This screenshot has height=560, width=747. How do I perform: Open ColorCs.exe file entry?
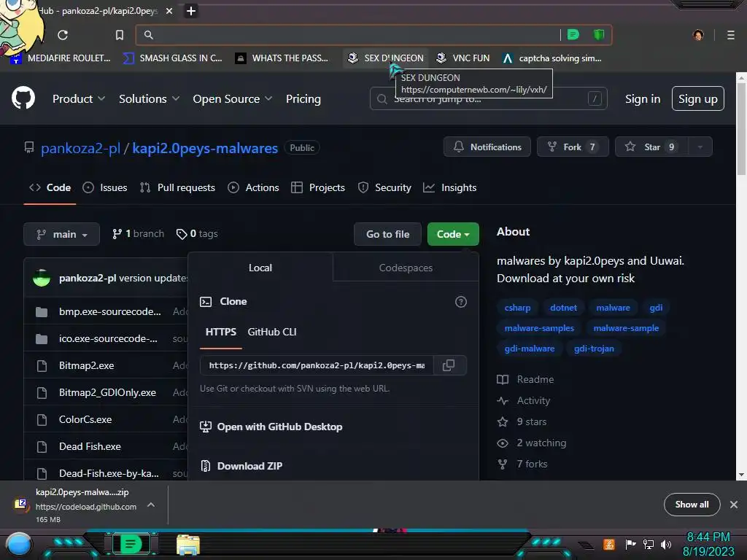pos(85,419)
